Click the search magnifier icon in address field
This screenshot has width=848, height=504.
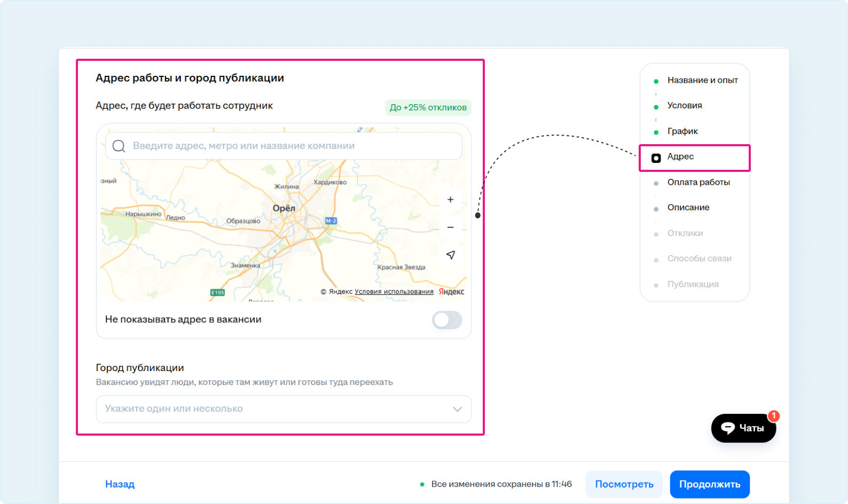119,146
